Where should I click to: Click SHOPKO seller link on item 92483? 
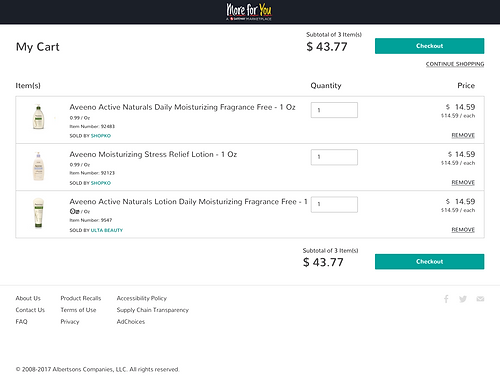click(x=101, y=136)
